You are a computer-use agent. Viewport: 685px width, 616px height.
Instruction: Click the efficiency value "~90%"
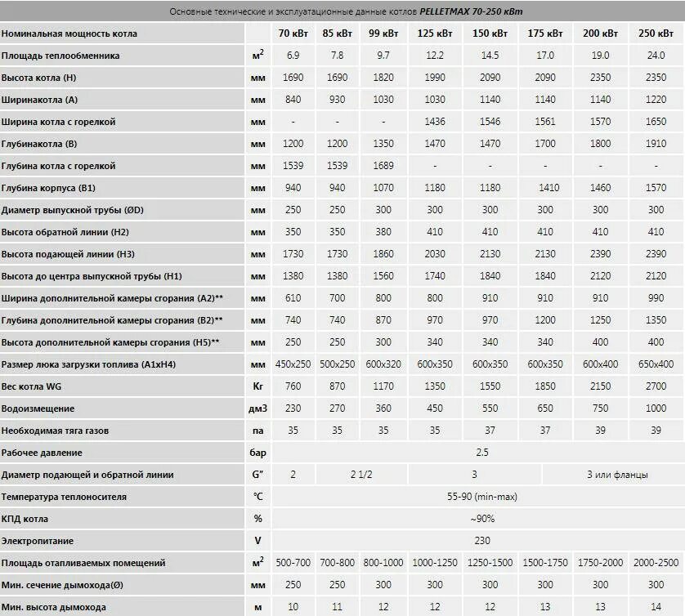[481, 519]
